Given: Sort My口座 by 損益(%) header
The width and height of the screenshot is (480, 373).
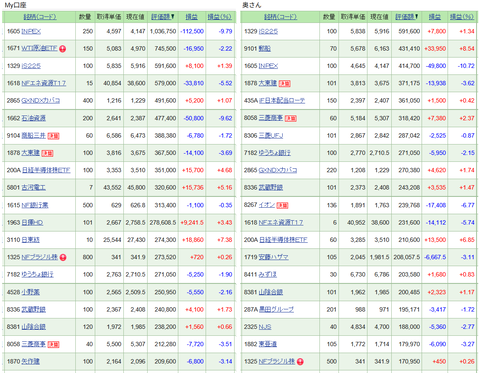Looking at the screenshot, I should click(x=219, y=17).
